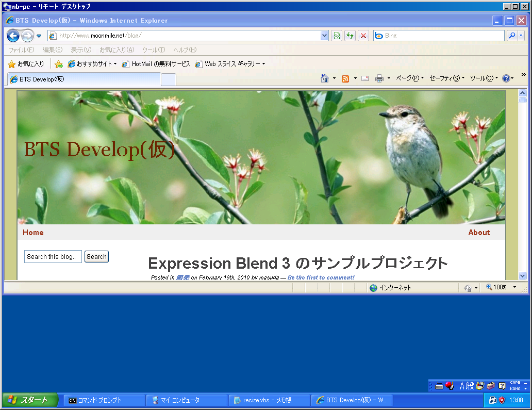Toggle the KANA indicator on language bar
This screenshot has height=410, width=532.
515,388
